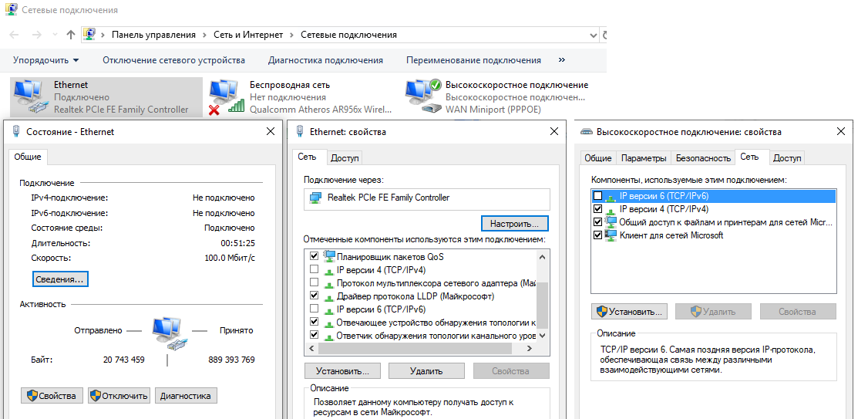Image resolution: width=868 pixels, height=419 pixels.
Task: Click the window icon of Ethernet: свойства
Action: [x=300, y=131]
